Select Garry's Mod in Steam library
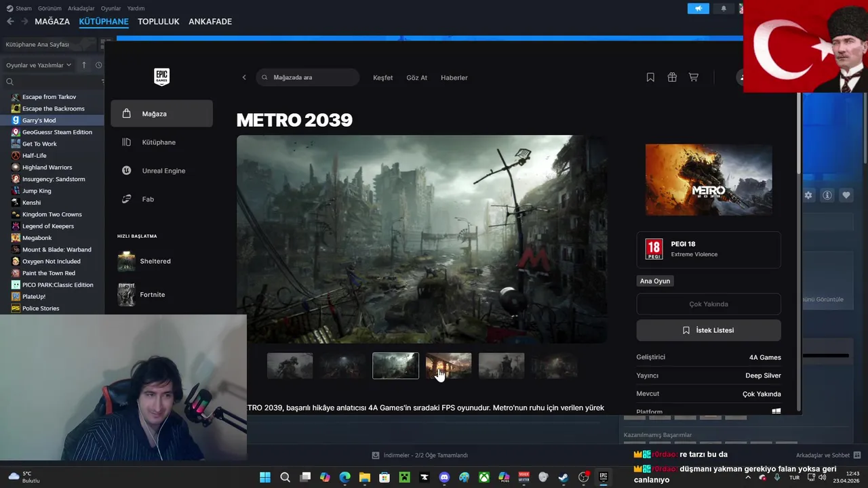Screen dimensions: 868x488 [53, 120]
